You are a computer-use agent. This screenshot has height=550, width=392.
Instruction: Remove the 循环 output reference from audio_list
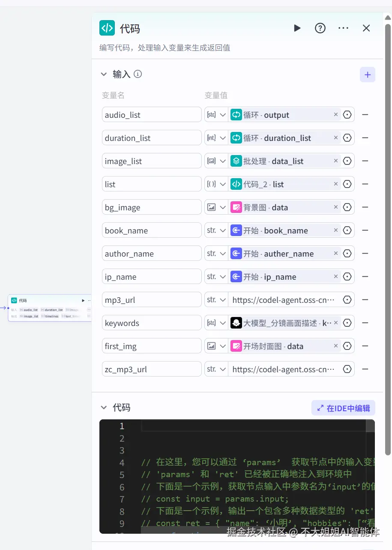click(x=336, y=114)
